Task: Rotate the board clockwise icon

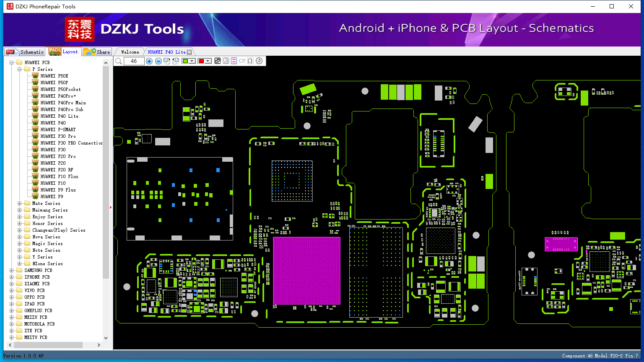Action: (x=167, y=61)
